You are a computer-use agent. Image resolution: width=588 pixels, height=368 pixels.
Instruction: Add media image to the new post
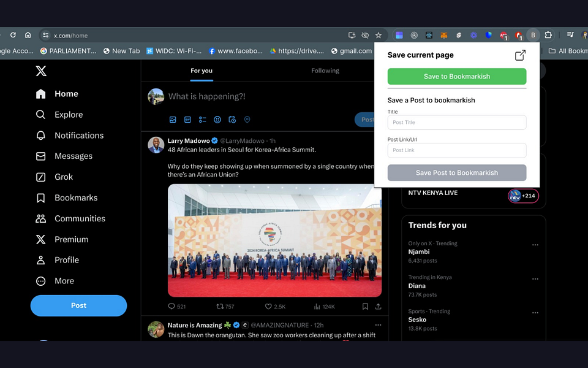(173, 120)
